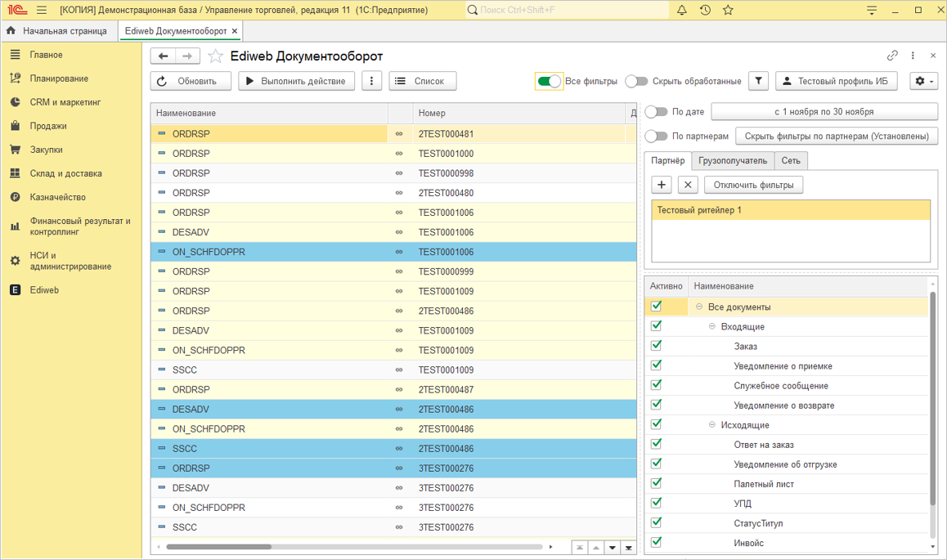Click the notifications bell icon
The height and width of the screenshot is (560, 947).
682,10
